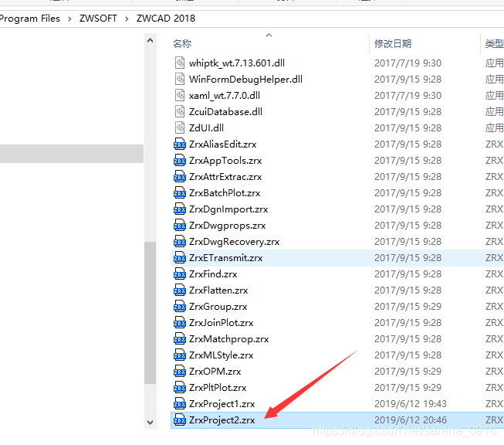Click the ZRX icon of ZrxETransmit.zrx

180,257
